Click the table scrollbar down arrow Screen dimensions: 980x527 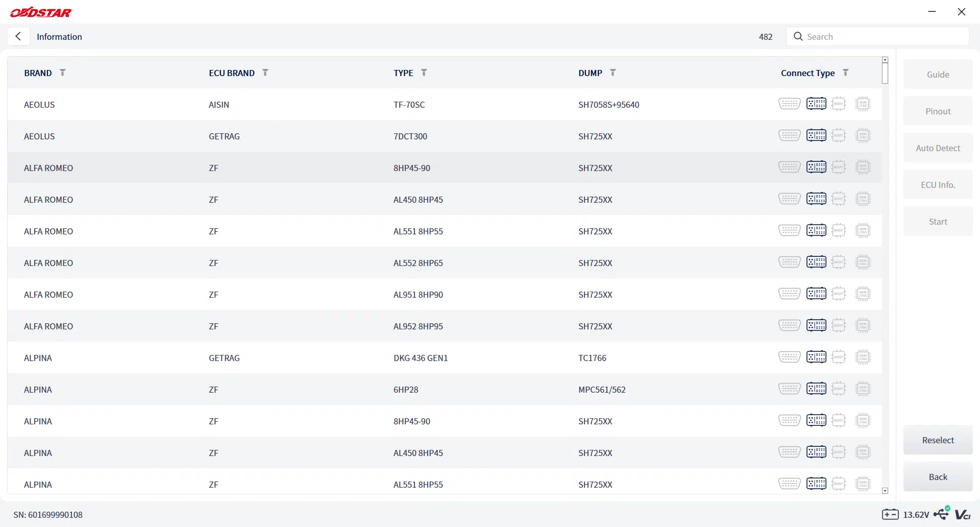(885, 491)
